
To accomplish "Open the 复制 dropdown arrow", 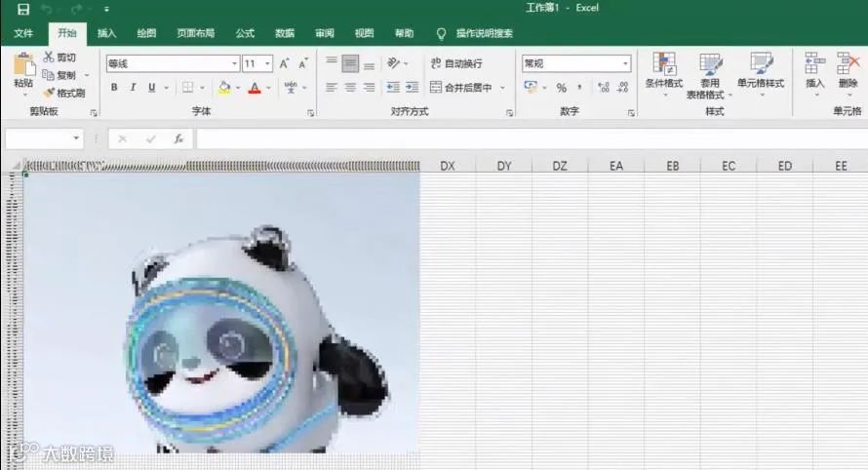I will (87, 75).
